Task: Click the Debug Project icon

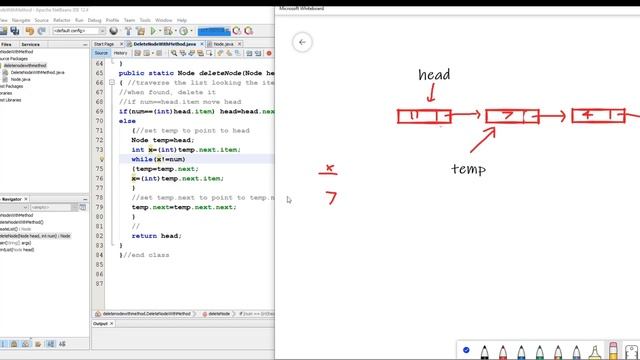Action: tap(167, 31)
